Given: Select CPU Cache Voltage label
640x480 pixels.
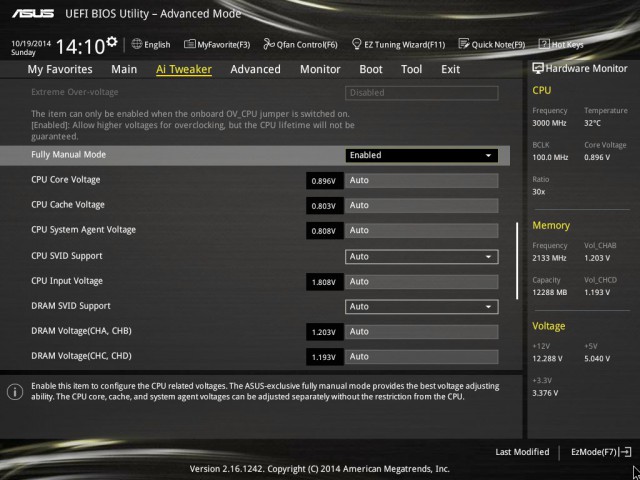Looking at the screenshot, I should pos(68,204).
